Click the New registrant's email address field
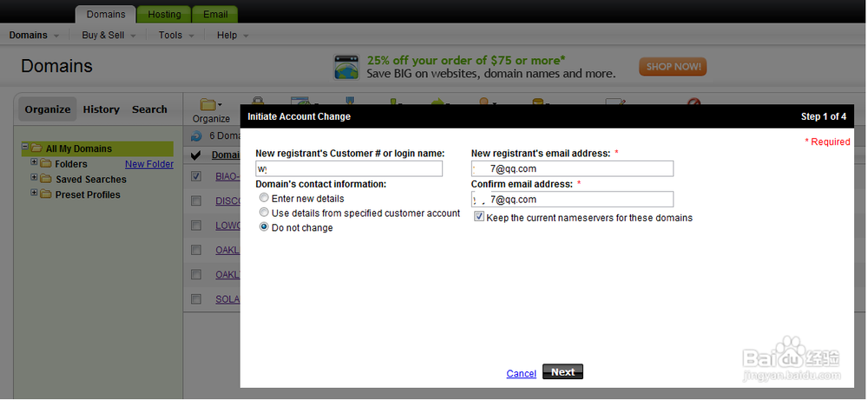 [572, 168]
